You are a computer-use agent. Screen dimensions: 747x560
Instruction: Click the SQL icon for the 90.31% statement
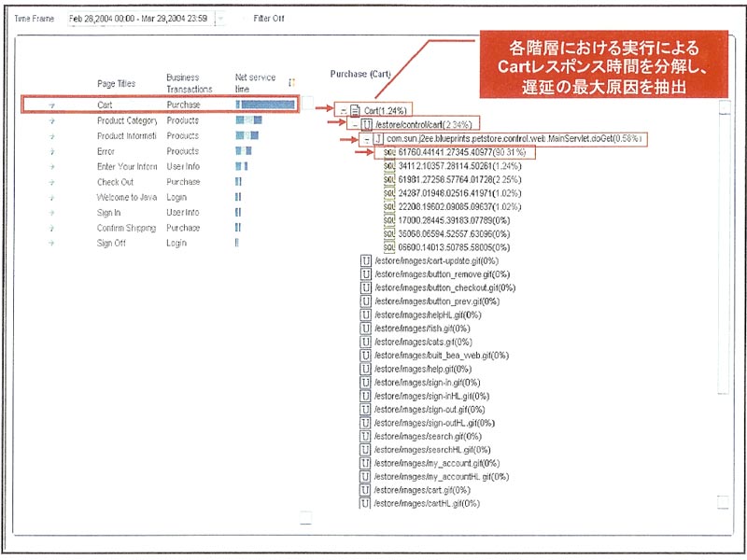[388, 151]
